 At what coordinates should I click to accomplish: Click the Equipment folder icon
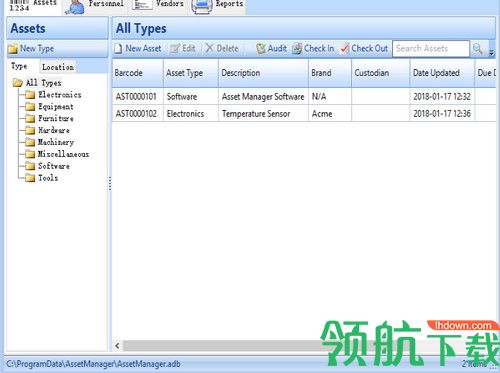pos(30,107)
